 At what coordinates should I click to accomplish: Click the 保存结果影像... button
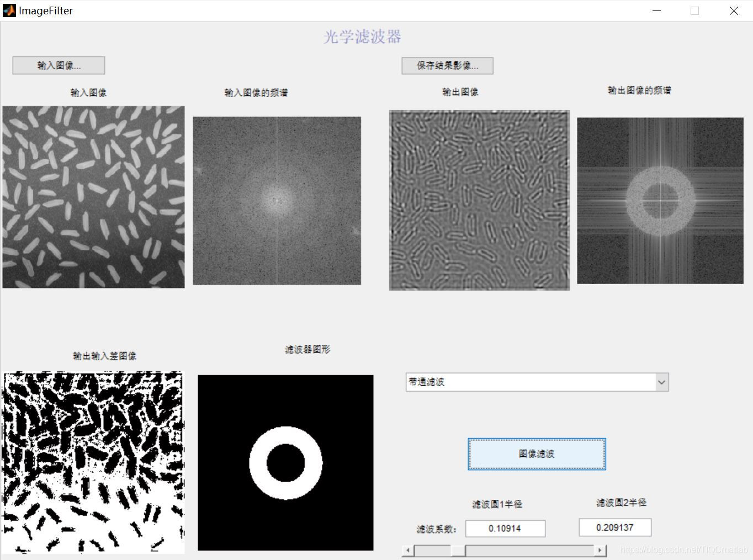coord(448,65)
